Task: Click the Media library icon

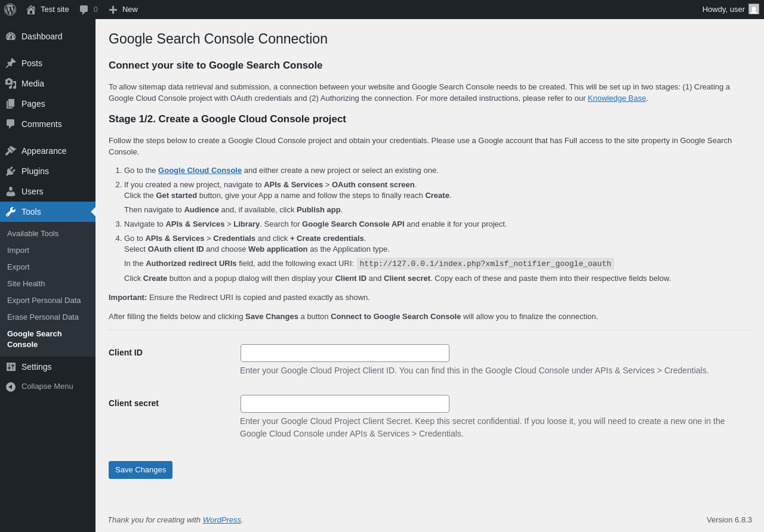Action: point(11,83)
